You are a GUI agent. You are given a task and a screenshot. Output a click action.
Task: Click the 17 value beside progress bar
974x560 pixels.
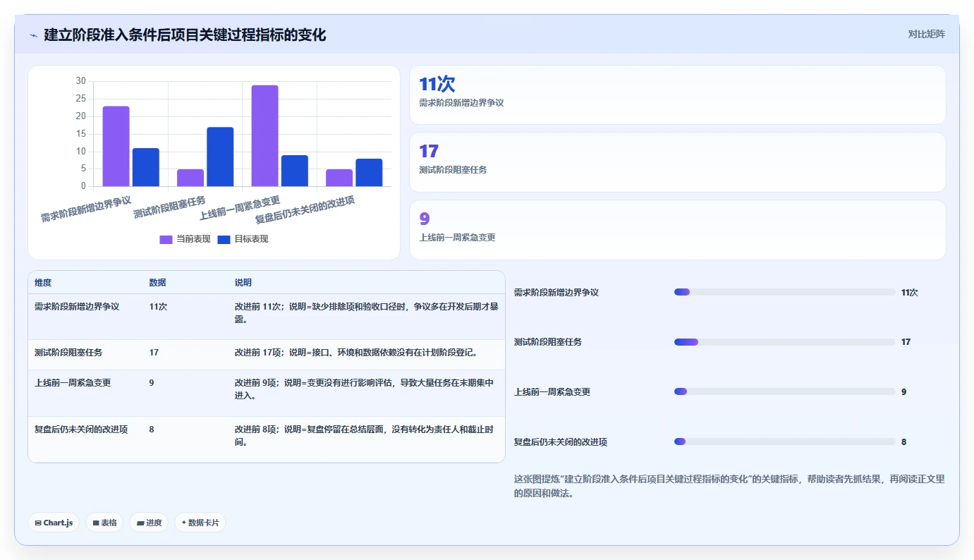coord(906,342)
